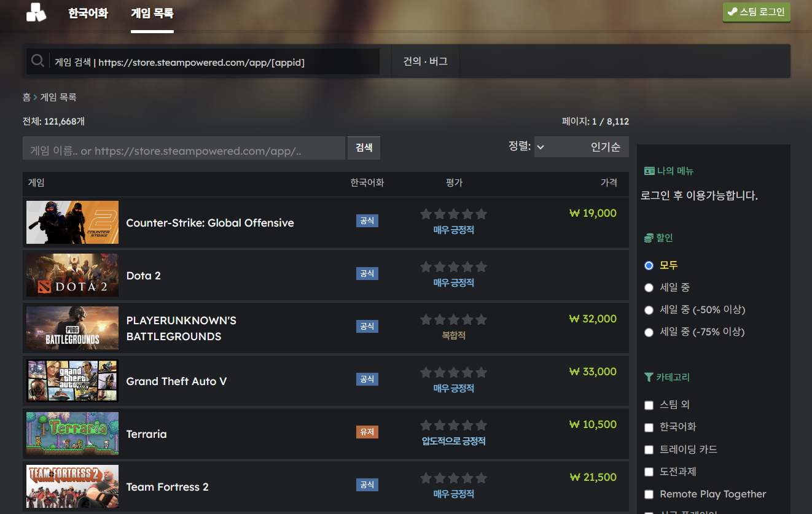Image resolution: width=812 pixels, height=514 pixels.
Task: Open the 건의 · 버그 menu item
Action: click(425, 61)
